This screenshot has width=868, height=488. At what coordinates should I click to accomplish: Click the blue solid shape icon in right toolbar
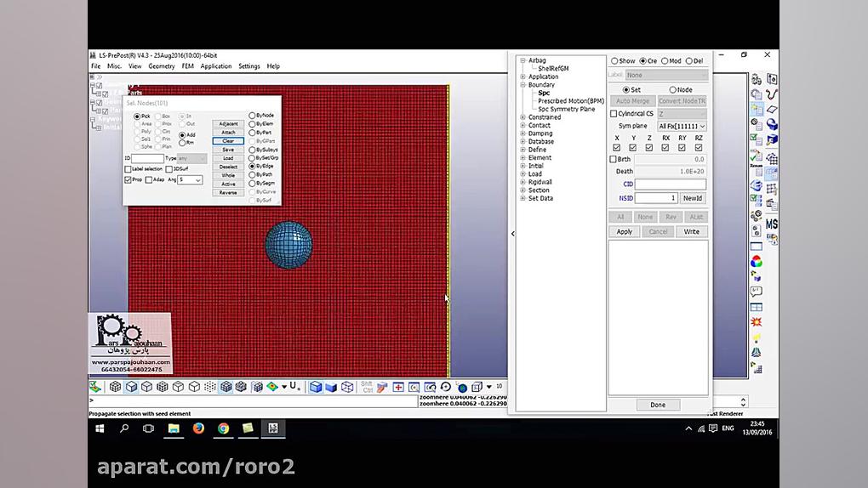point(772,124)
